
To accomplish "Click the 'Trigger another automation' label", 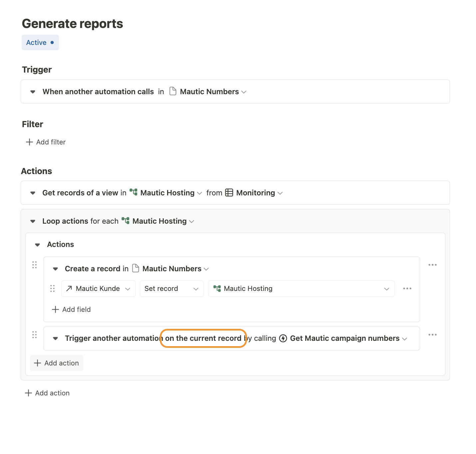I will coord(114,339).
